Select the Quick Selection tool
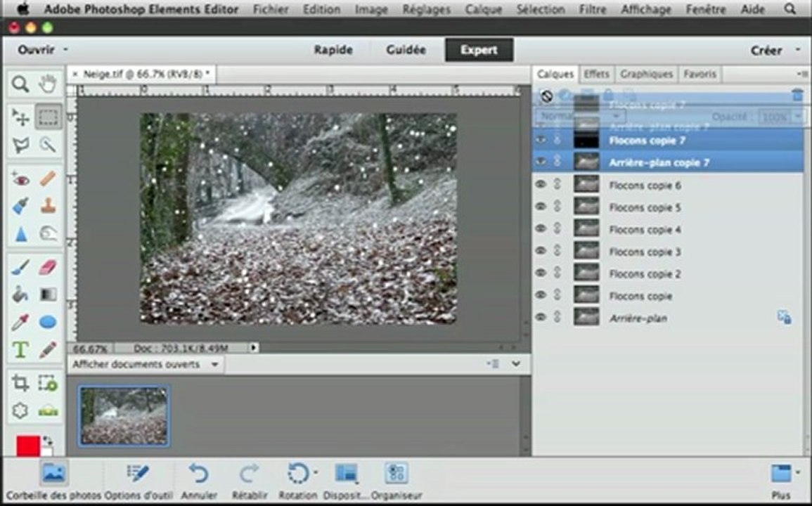This screenshot has width=812, height=506. [x=48, y=145]
